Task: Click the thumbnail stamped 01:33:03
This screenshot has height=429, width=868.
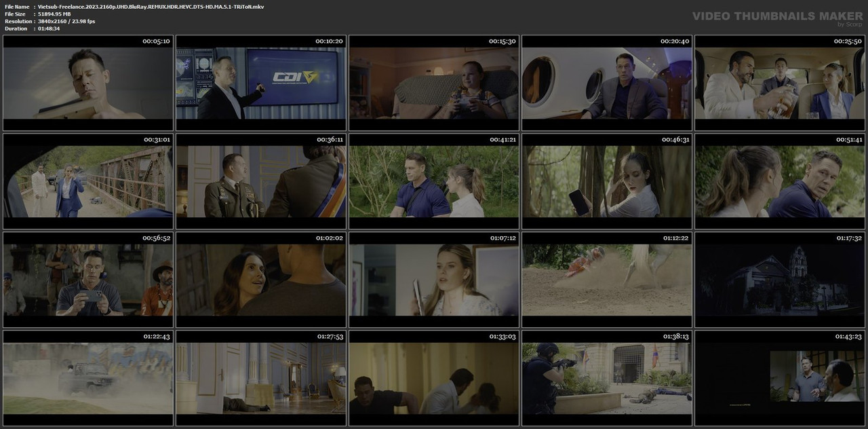Action: pos(434,378)
